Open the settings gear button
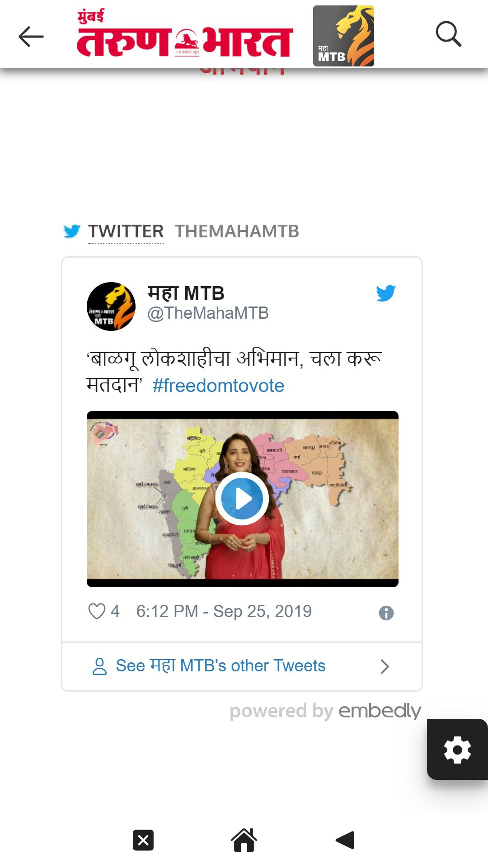This screenshot has height=868, width=488. (457, 749)
